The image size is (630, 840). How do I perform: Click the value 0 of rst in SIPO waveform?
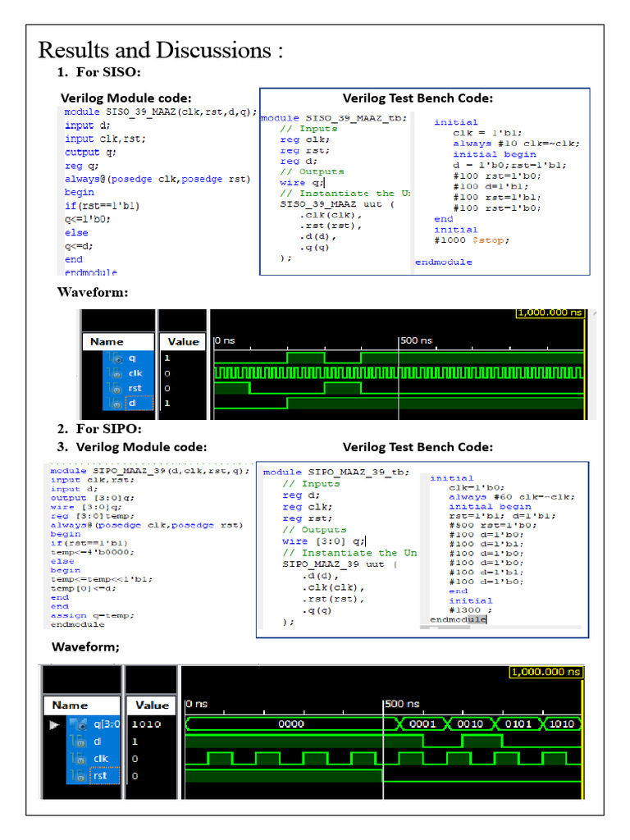tap(135, 776)
